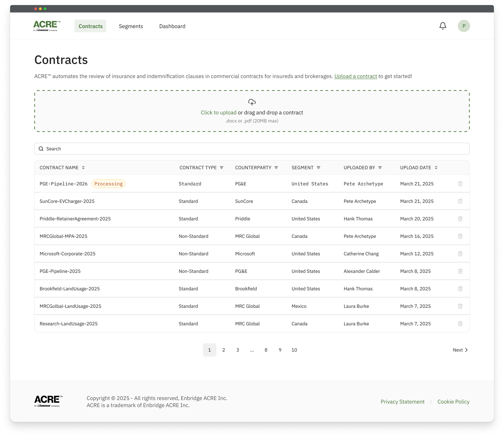Open the notifications bell
Viewport: 504px width, 437px height.
pos(443,26)
